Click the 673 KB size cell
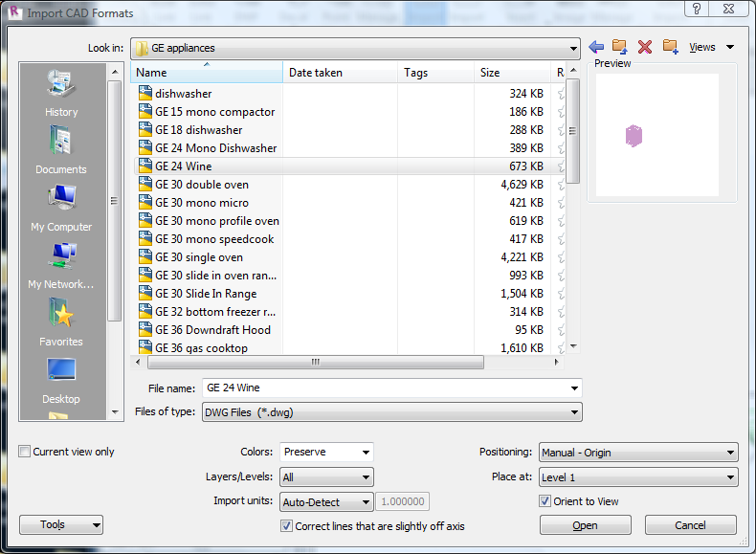Viewport: 756px width, 554px height. pos(526,166)
